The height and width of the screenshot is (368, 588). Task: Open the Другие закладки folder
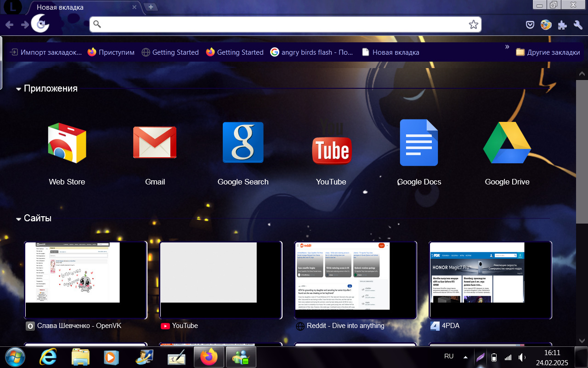[548, 52]
